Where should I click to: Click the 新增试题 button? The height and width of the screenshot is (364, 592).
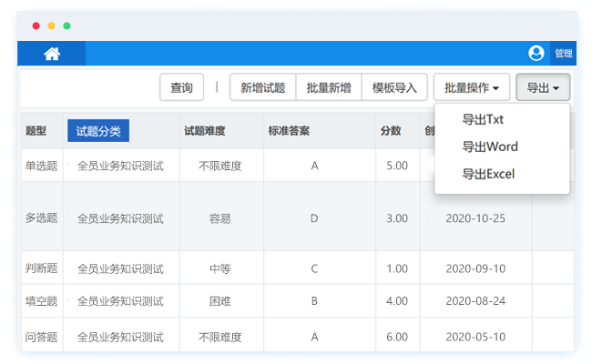262,88
